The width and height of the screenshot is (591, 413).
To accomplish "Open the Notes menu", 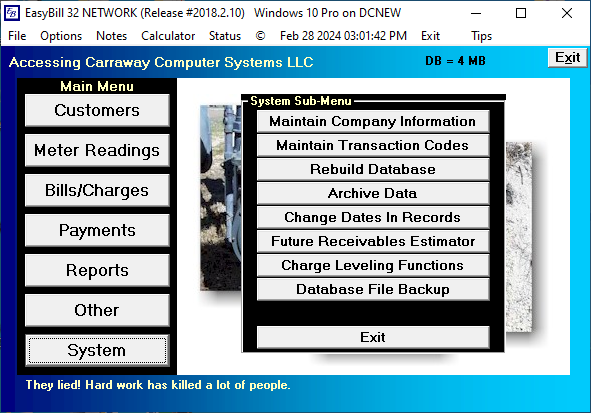I will [x=112, y=36].
